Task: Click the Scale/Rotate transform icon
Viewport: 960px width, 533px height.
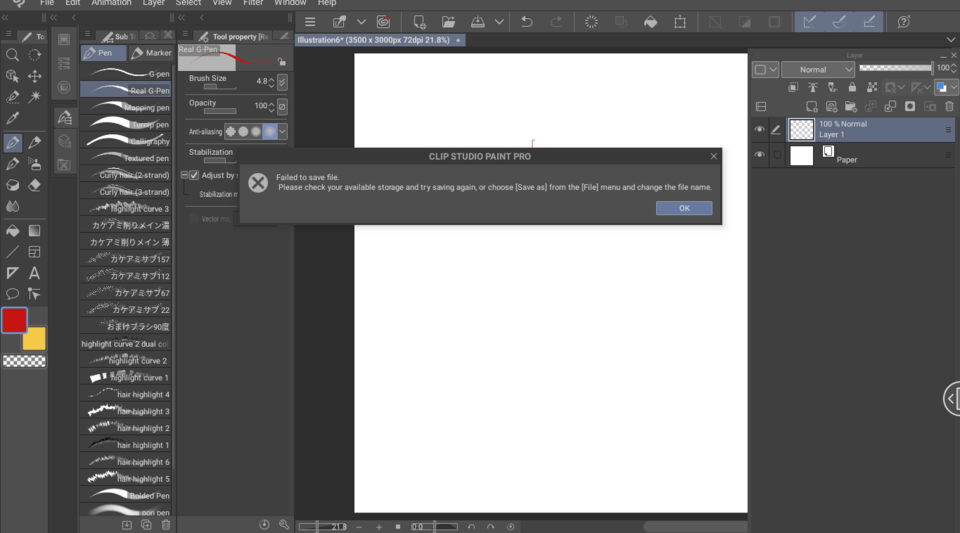Action: (x=680, y=22)
